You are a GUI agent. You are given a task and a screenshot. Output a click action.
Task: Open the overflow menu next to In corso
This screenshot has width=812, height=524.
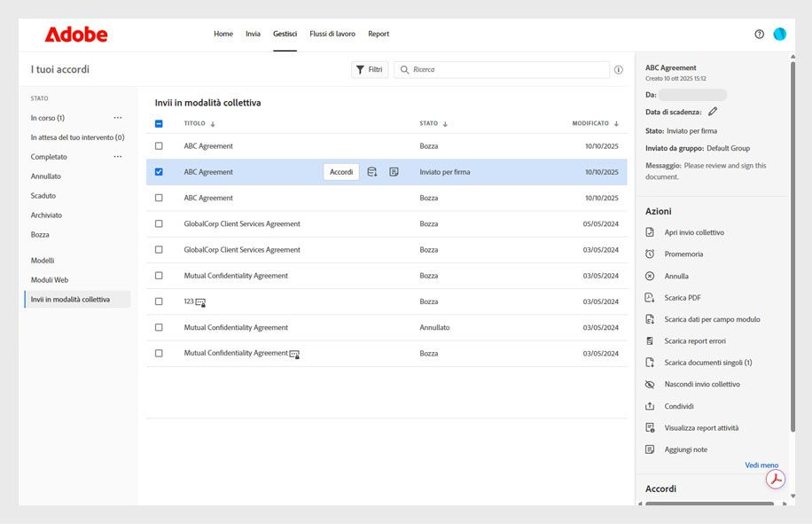pos(114,118)
